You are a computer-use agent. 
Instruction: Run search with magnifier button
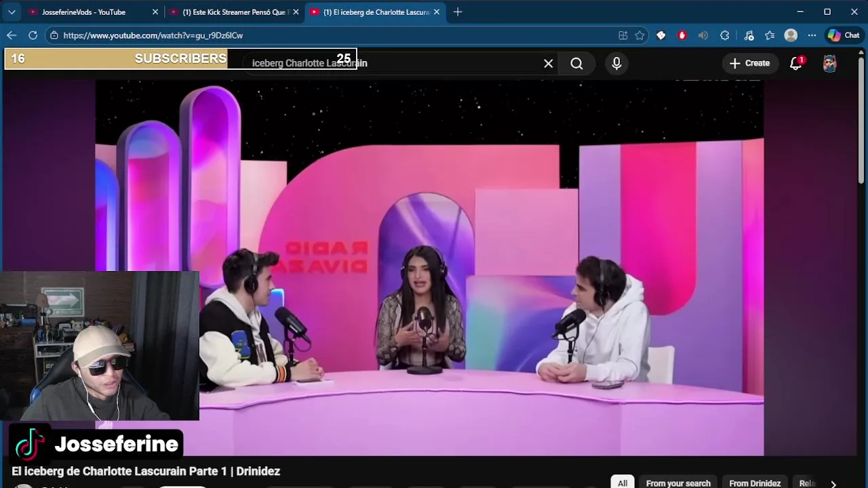576,63
